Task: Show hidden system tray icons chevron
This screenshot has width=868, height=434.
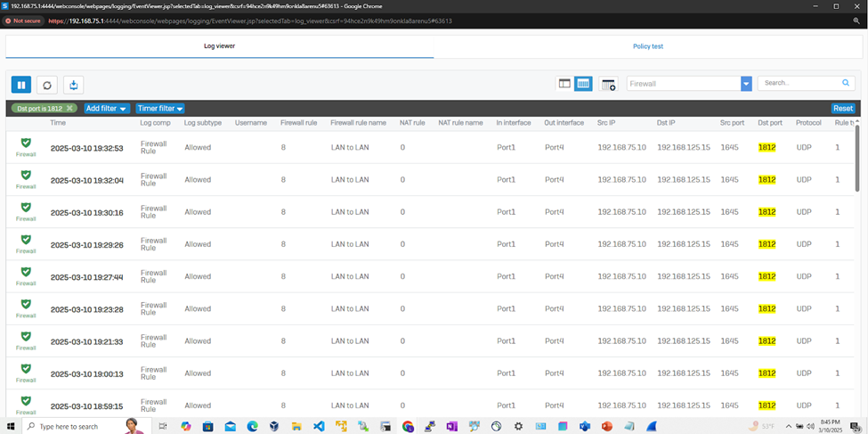Action: tap(789, 426)
